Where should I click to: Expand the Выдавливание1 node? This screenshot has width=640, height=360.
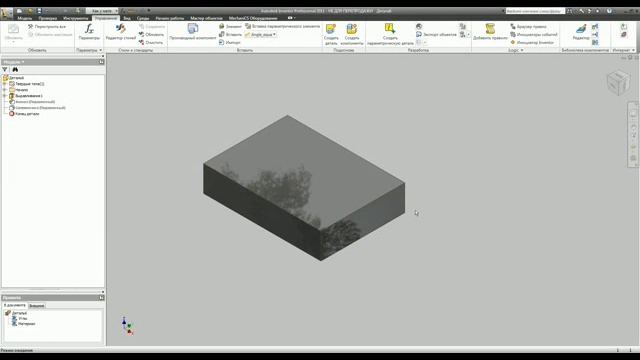pyautogui.click(x=5, y=96)
